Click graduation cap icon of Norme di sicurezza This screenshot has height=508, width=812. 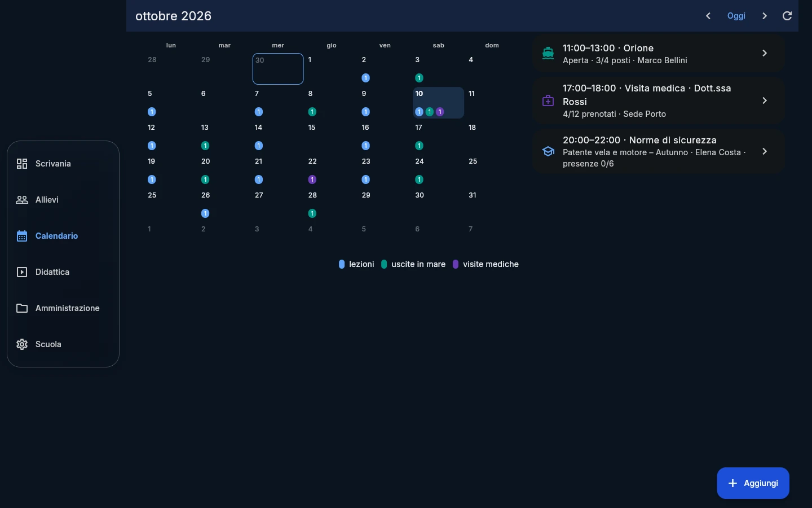click(x=548, y=151)
